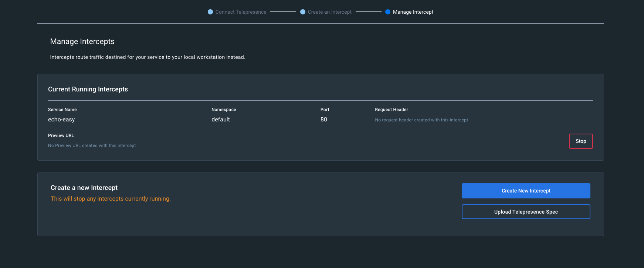Viewport: 644px width, 268px height.
Task: Click the Manage Intercept step dot
Action: point(388,12)
